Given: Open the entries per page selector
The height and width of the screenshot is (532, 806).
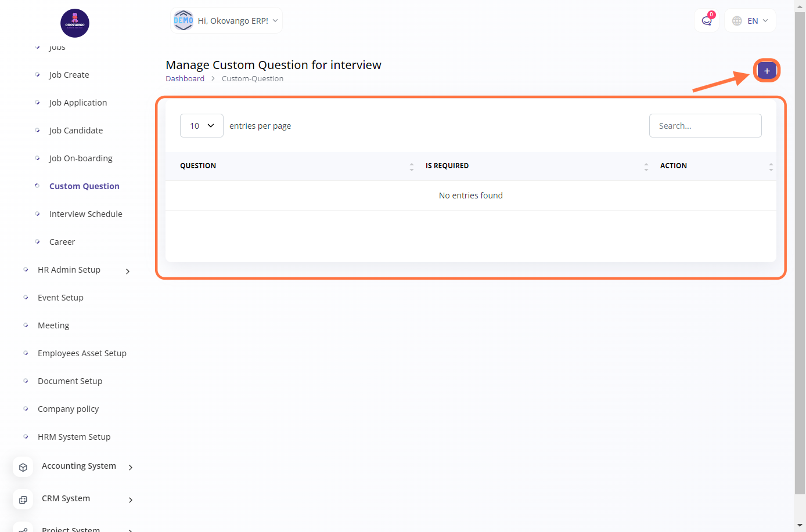Looking at the screenshot, I should pyautogui.click(x=201, y=126).
